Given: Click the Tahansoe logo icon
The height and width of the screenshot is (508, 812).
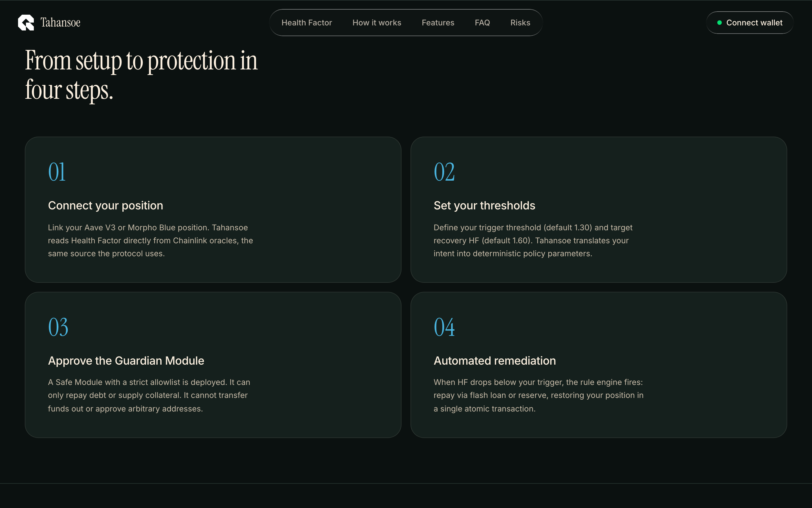Looking at the screenshot, I should coord(26,23).
